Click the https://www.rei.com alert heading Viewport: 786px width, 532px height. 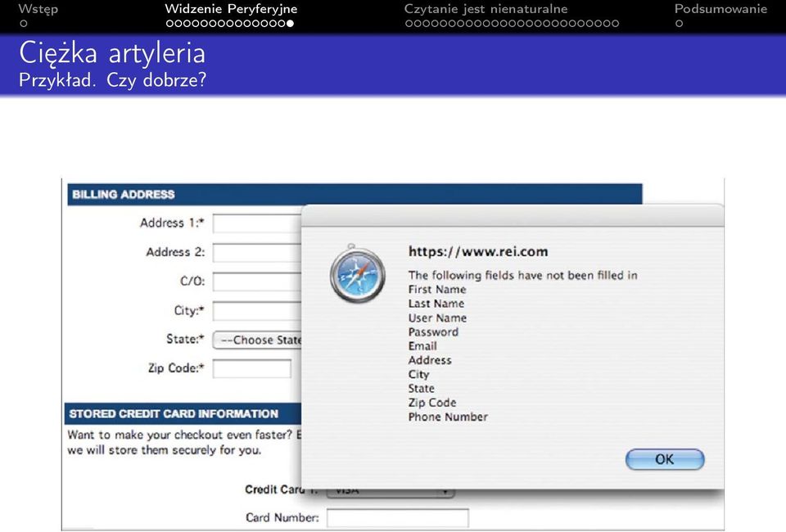(478, 251)
